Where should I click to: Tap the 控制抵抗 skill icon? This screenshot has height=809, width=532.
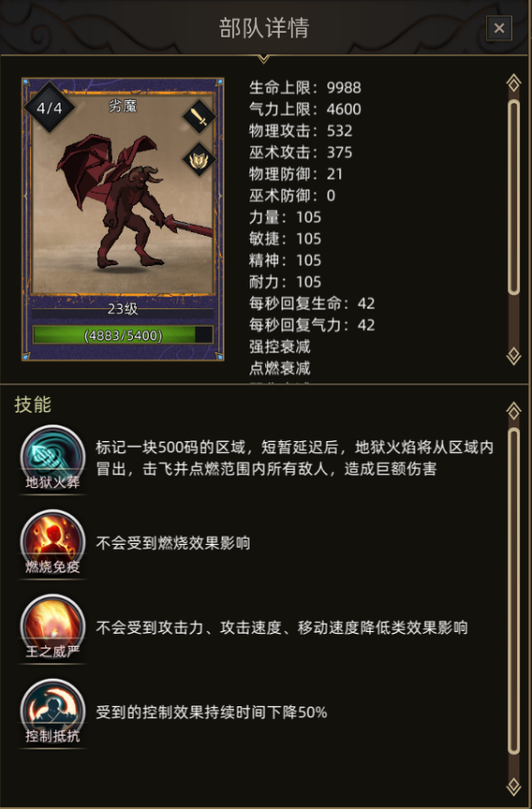point(52,712)
